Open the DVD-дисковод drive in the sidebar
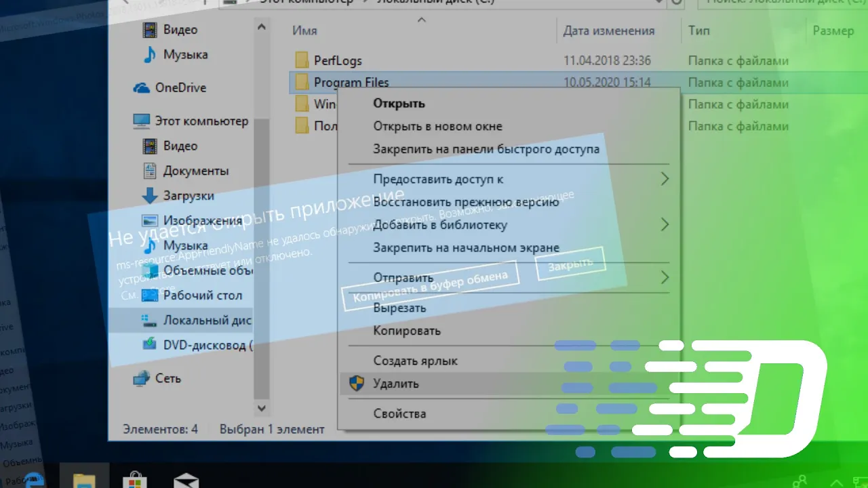This screenshot has height=488, width=868. (208, 345)
